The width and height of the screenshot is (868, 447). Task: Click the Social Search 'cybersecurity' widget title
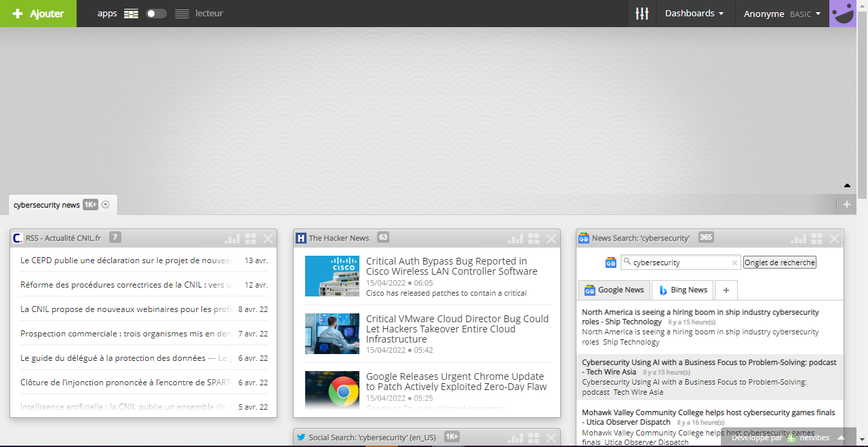coord(372,438)
